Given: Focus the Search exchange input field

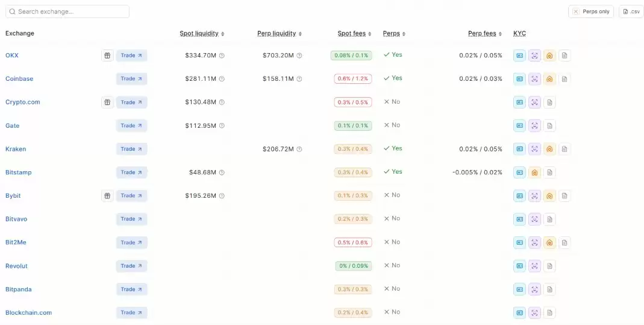Looking at the screenshot, I should point(67,11).
